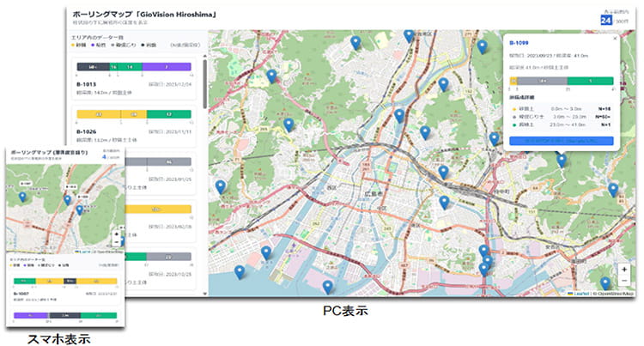Click the map marker attached to the B-1099 popup
Image resolution: width=644 pixels, height=346 pixels.
(x=562, y=160)
